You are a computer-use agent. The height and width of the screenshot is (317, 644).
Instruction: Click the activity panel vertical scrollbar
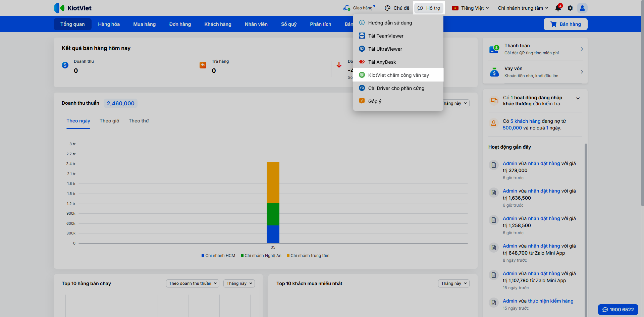coord(586,230)
